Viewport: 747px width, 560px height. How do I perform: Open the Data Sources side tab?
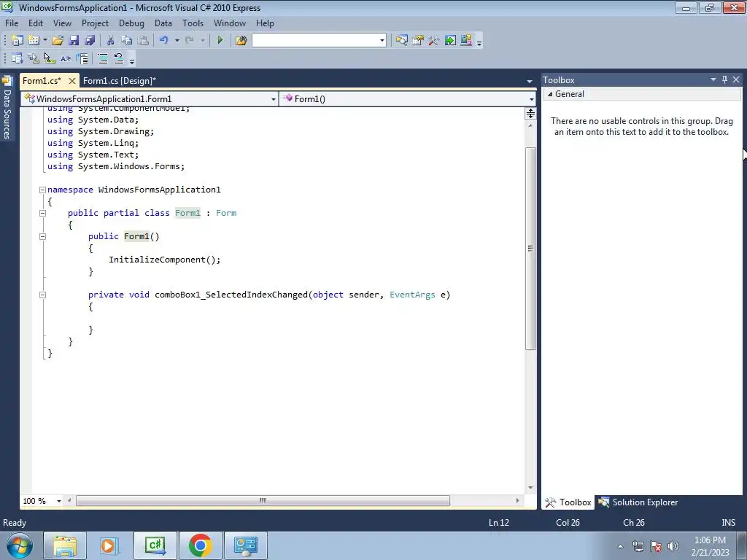tap(7, 109)
